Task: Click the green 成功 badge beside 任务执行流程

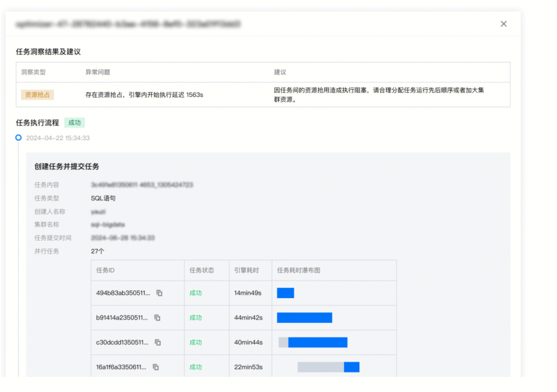Action: pyautogui.click(x=74, y=123)
